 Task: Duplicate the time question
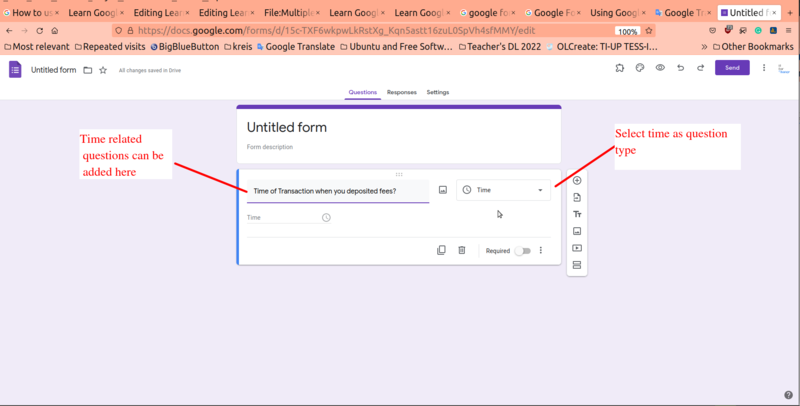click(x=441, y=250)
